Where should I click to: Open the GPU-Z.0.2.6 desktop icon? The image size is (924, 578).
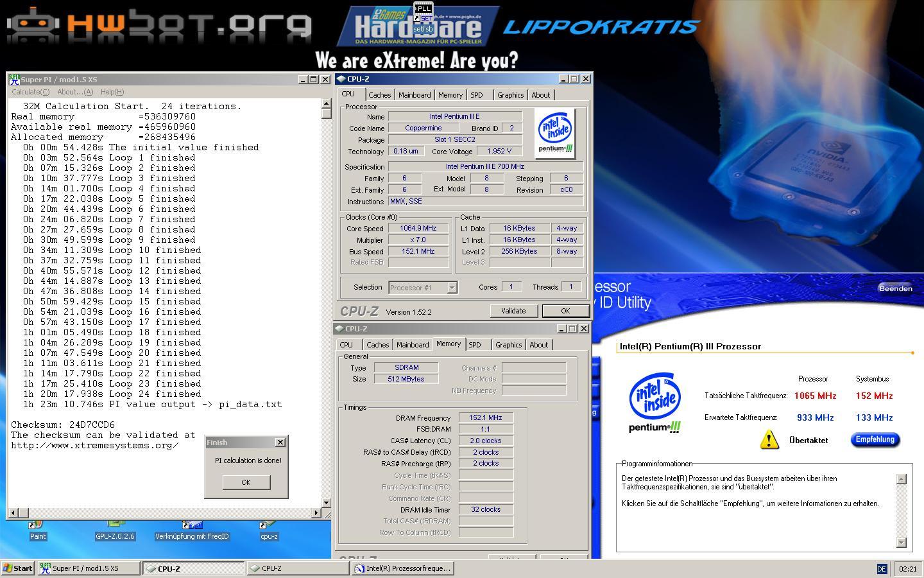pyautogui.click(x=115, y=530)
